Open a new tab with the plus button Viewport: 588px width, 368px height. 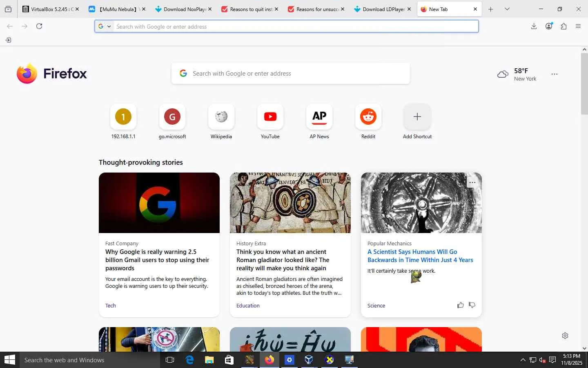coord(491,9)
